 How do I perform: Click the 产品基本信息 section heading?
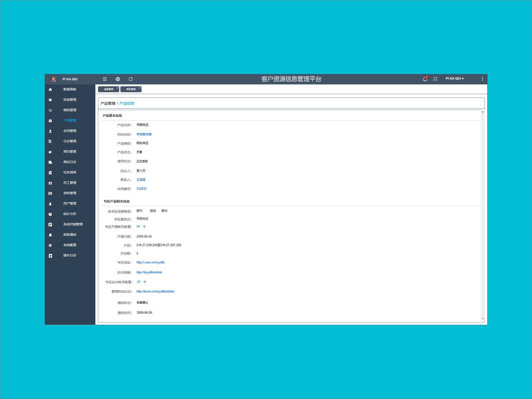[x=112, y=116]
